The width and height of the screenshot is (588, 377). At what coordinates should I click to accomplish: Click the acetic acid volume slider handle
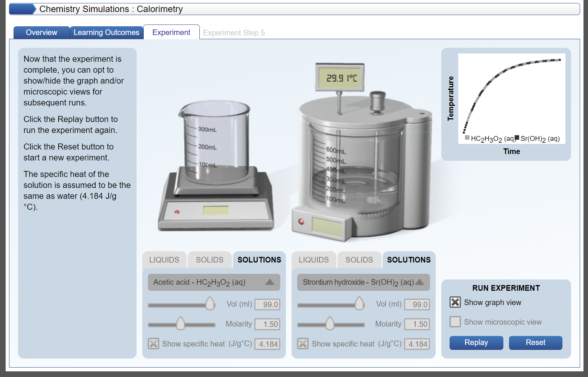[x=210, y=303]
